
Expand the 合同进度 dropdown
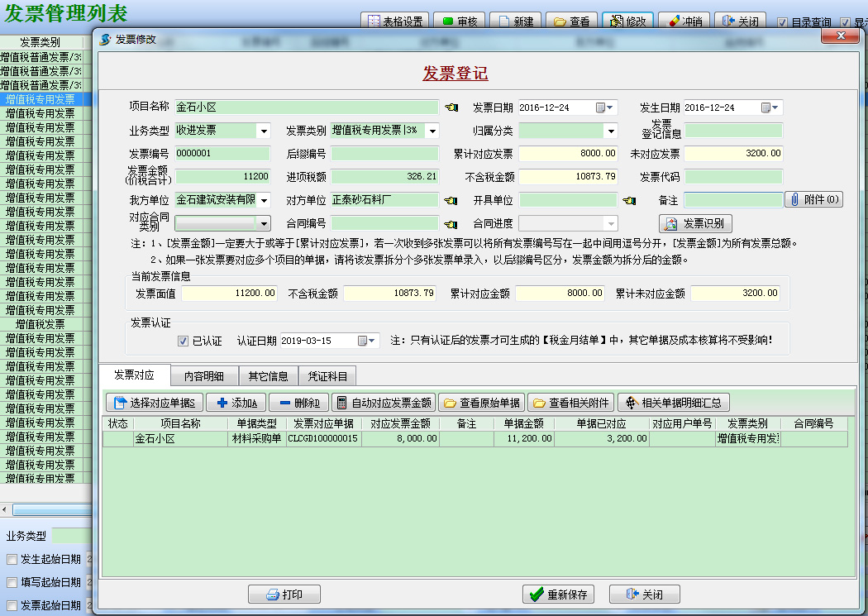tap(611, 223)
